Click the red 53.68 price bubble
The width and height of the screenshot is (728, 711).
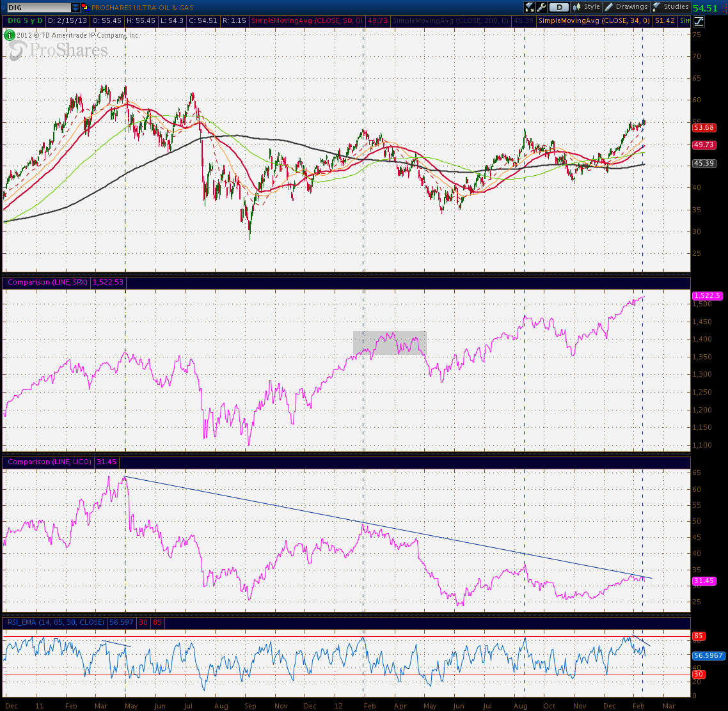[704, 128]
